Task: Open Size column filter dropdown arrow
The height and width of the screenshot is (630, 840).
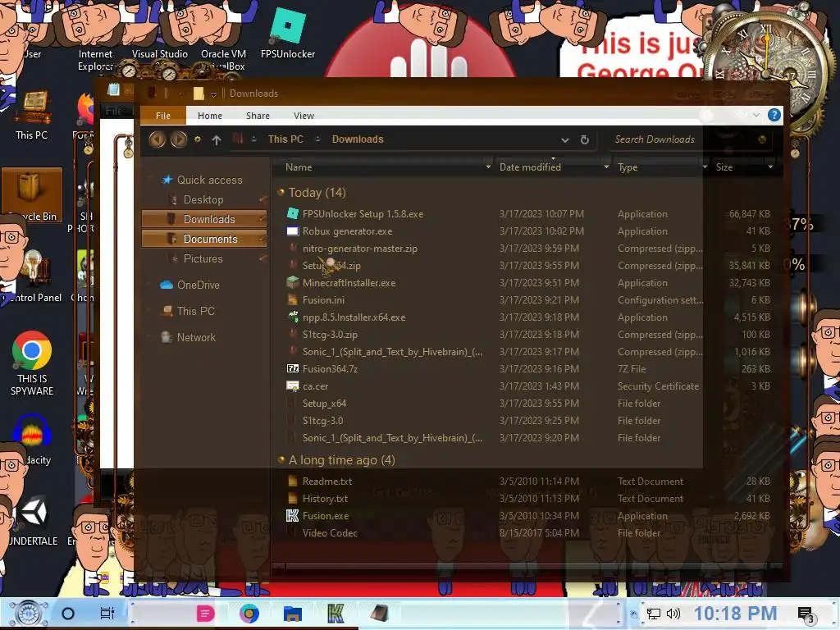Action: [x=770, y=167]
